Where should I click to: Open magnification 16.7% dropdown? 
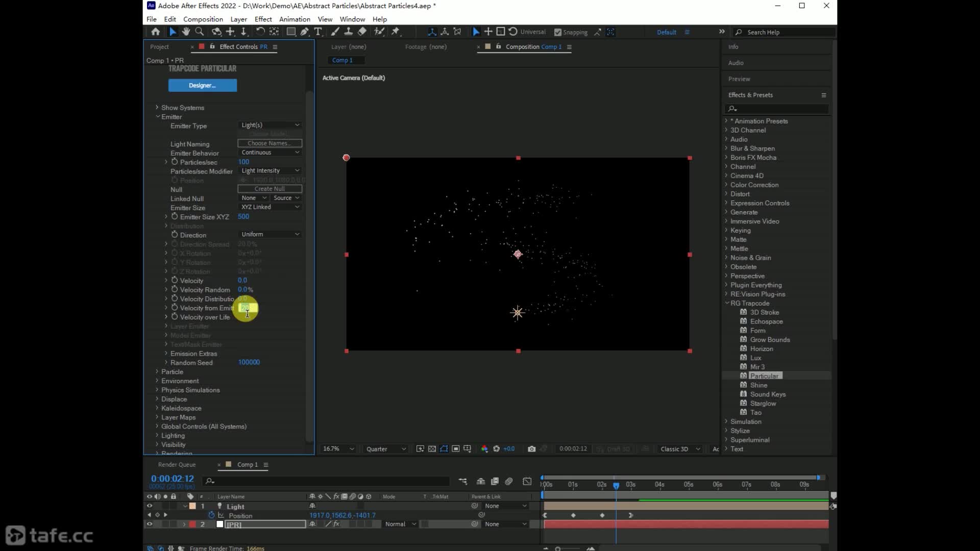[338, 449]
